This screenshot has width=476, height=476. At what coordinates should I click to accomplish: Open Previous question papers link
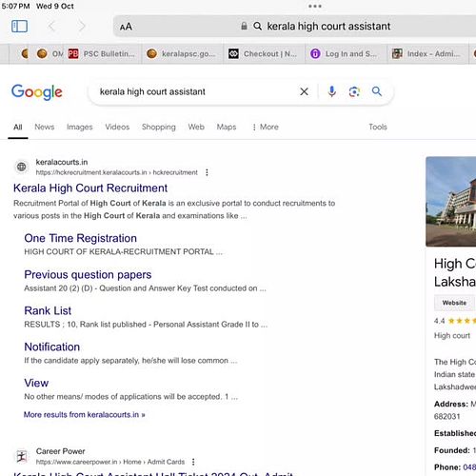point(88,274)
